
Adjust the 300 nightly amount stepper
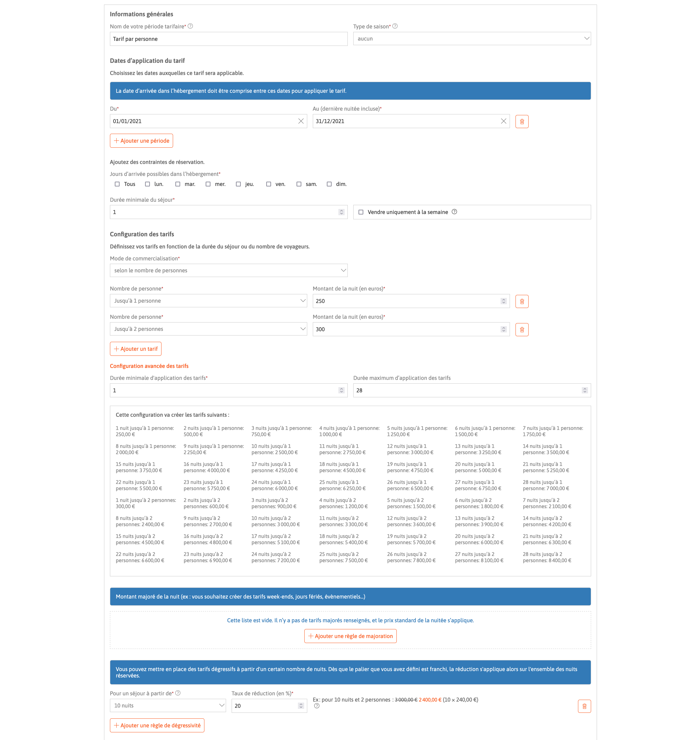click(503, 329)
